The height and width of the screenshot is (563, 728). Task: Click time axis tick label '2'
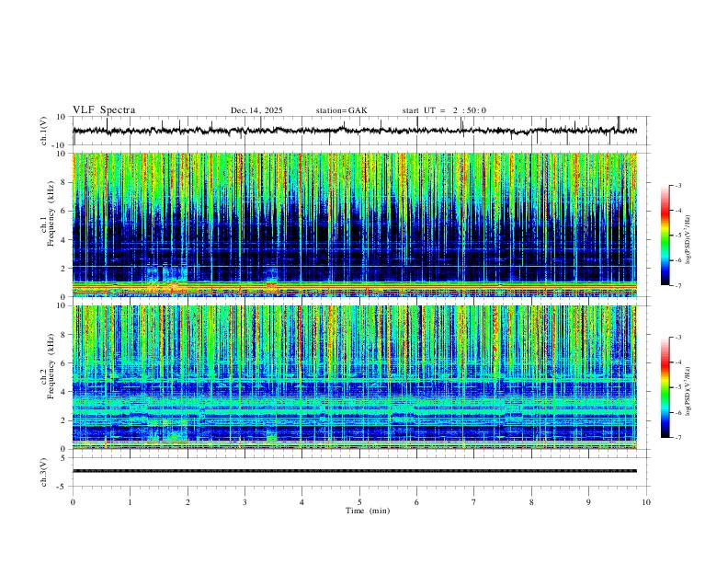pos(188,502)
